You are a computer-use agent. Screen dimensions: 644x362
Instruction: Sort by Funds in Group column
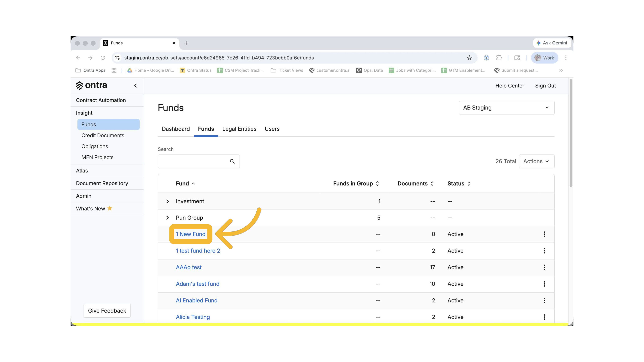pyautogui.click(x=356, y=184)
